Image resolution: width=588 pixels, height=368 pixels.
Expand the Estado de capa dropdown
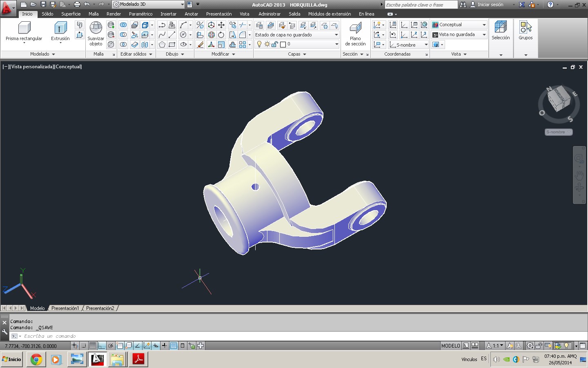click(336, 35)
